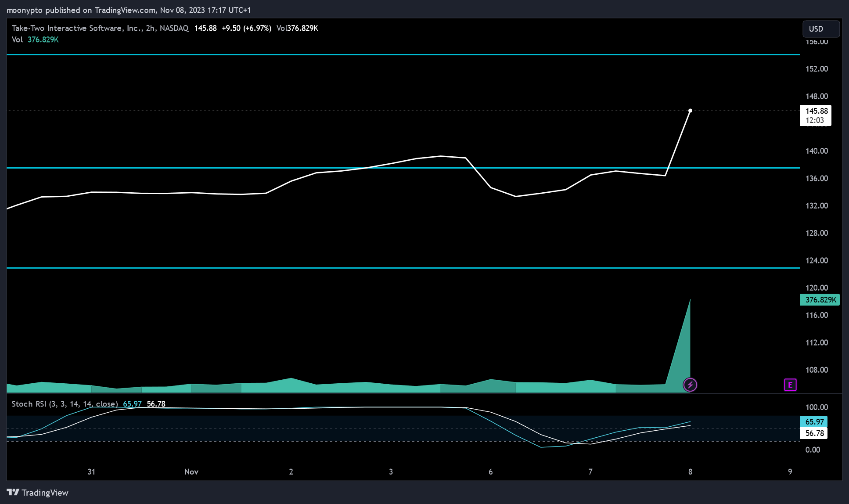Viewport: 849px width, 504px height.
Task: Open the USD currency selector
Action: (821, 29)
